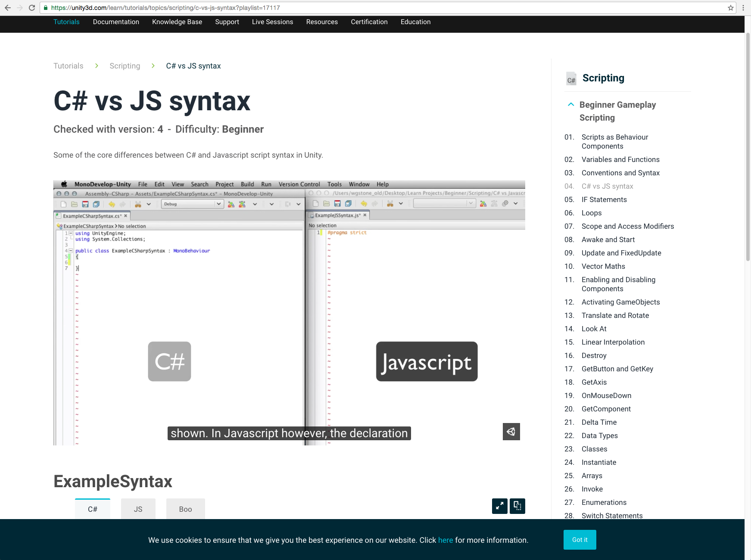
Task: Open the IF Statements lesson
Action: tap(604, 199)
